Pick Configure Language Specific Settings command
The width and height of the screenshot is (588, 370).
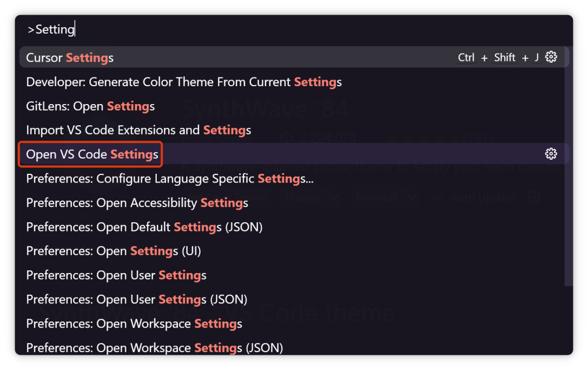point(294,179)
